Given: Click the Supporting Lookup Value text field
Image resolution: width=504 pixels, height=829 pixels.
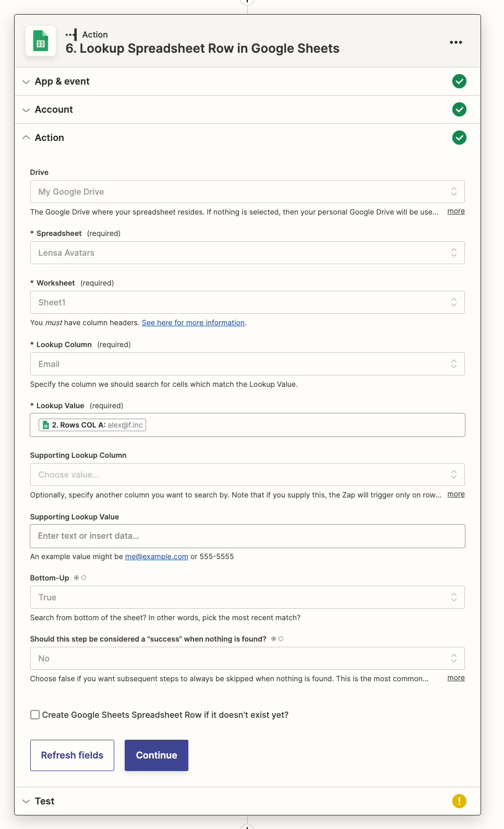Looking at the screenshot, I should coord(247,536).
